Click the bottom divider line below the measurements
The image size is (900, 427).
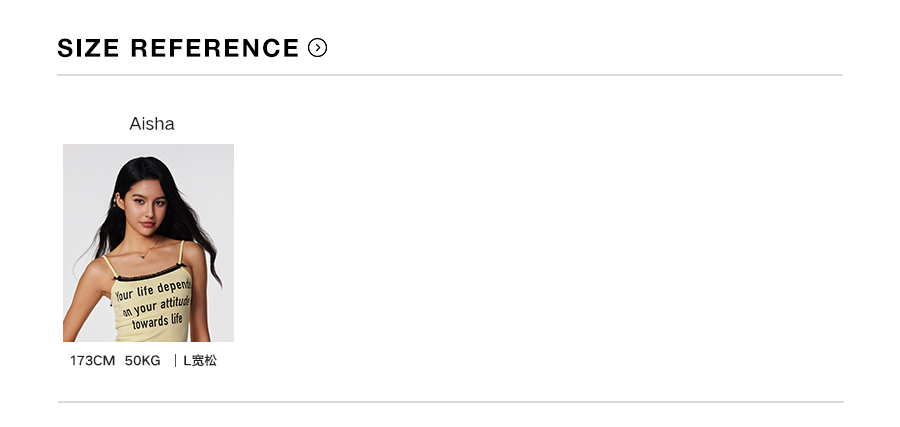(450, 402)
